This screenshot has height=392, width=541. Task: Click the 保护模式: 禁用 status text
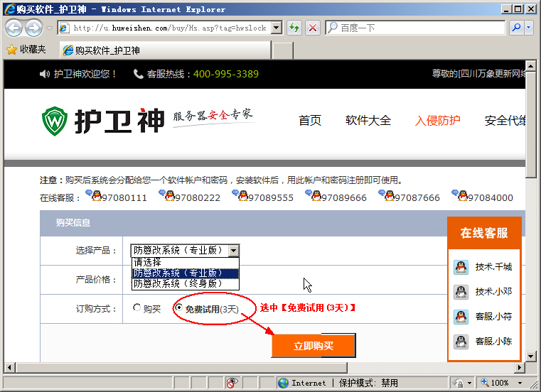click(368, 383)
